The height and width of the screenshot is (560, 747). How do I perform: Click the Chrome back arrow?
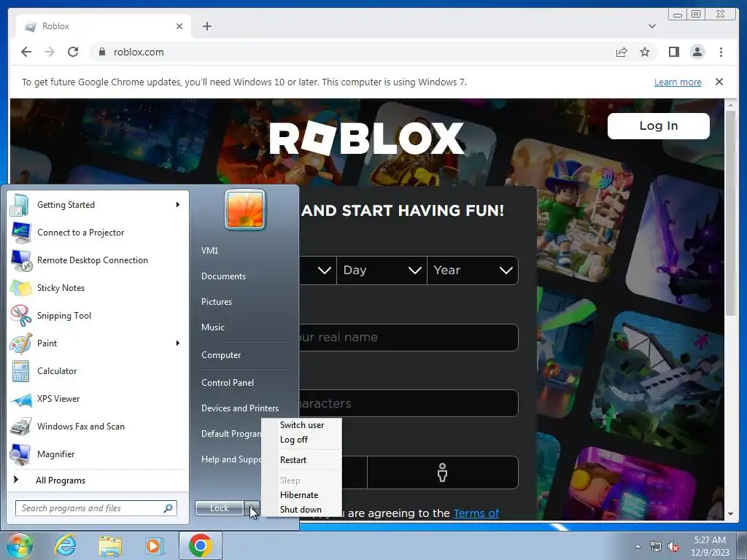(26, 52)
